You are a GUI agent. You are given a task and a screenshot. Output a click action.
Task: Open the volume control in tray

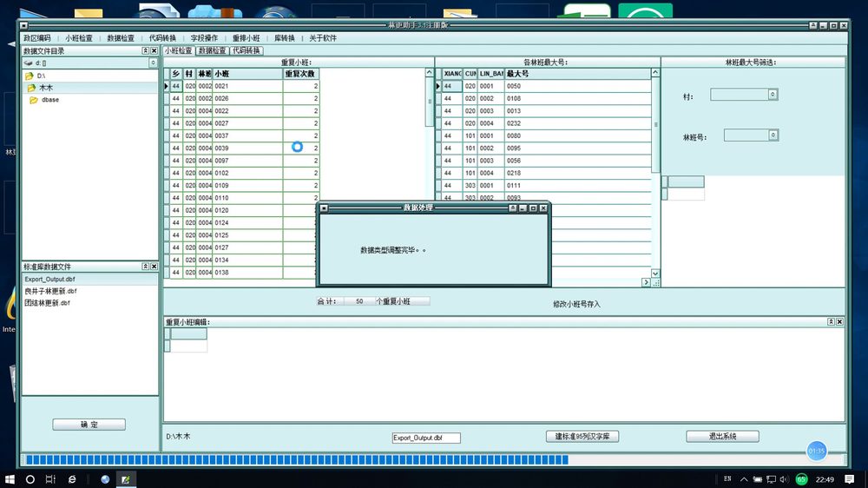[784, 479]
